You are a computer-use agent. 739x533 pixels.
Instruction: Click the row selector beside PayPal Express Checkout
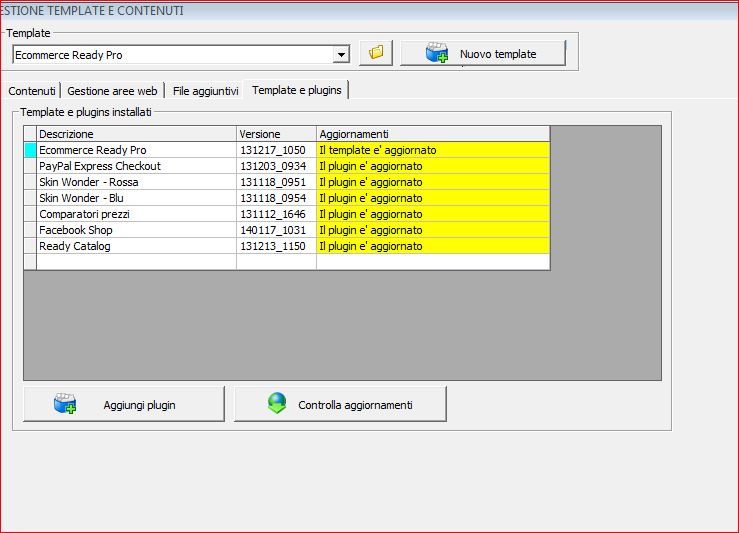pyautogui.click(x=30, y=166)
